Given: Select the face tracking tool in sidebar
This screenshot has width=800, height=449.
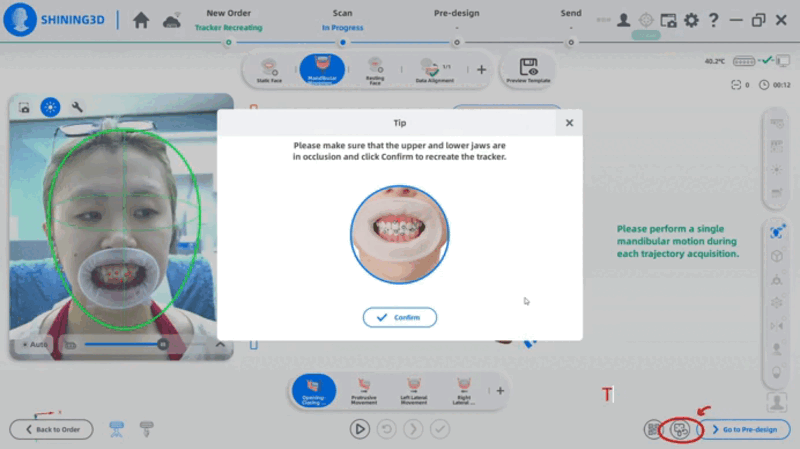Looking at the screenshot, I should (777, 232).
